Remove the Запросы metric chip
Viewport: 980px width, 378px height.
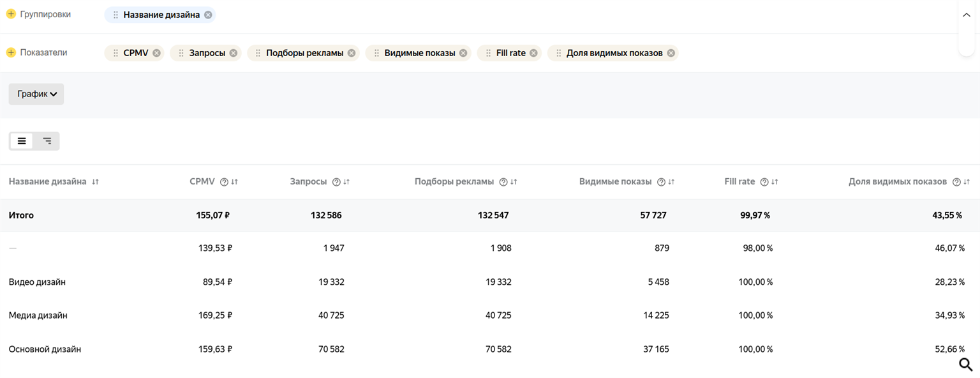(234, 53)
